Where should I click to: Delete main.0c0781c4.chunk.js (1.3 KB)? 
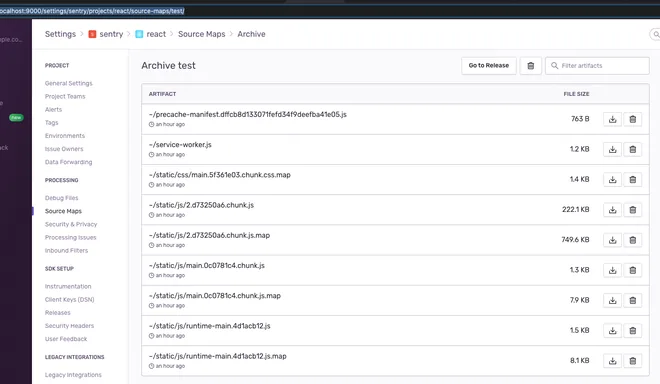click(x=633, y=270)
